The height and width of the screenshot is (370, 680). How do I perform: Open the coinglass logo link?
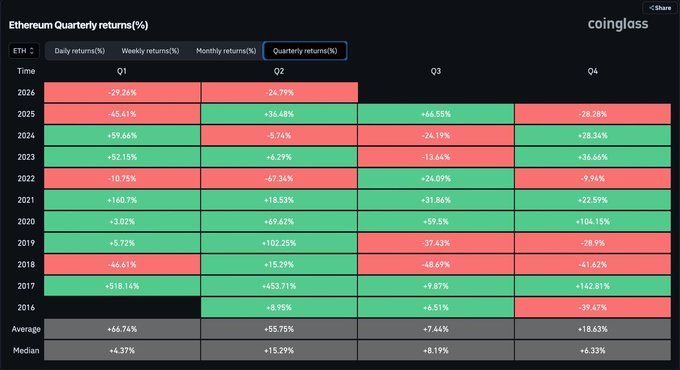click(x=618, y=24)
